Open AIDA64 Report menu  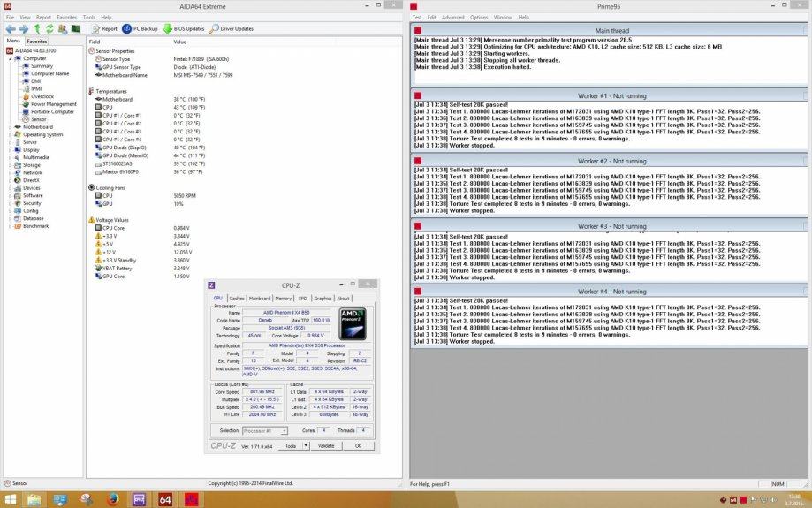pos(43,17)
